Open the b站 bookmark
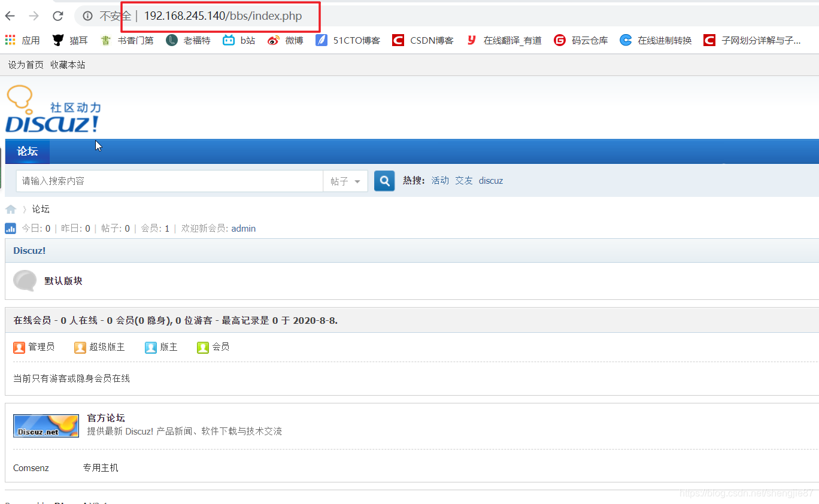 coord(239,40)
